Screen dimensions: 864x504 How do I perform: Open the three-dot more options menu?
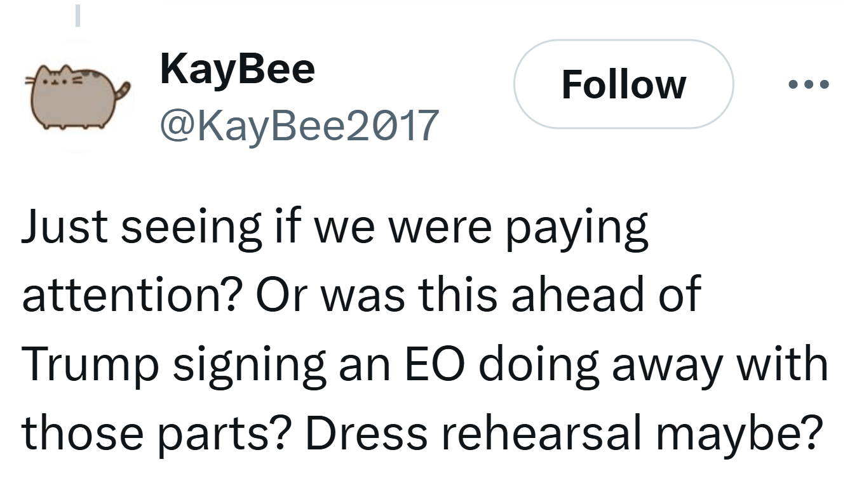pos(807,84)
